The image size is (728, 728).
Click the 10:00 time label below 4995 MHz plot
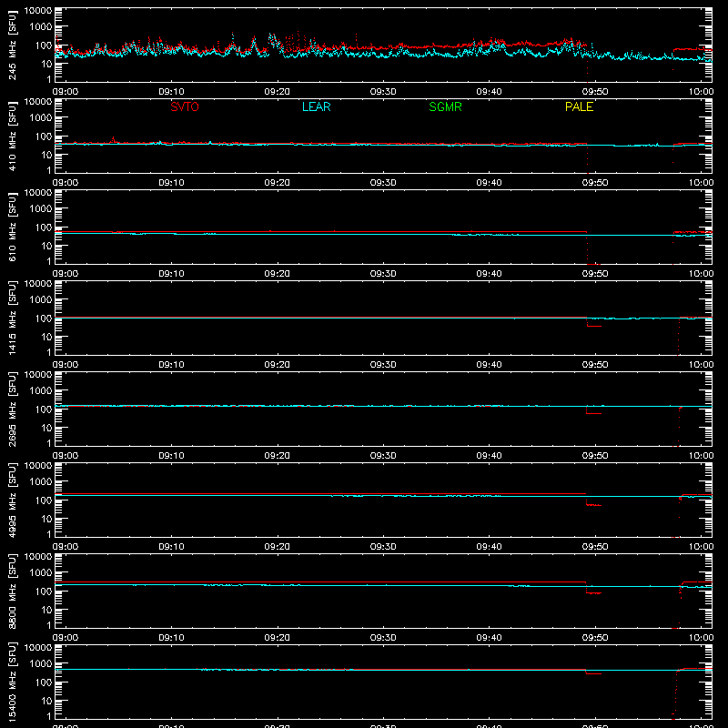point(701,547)
